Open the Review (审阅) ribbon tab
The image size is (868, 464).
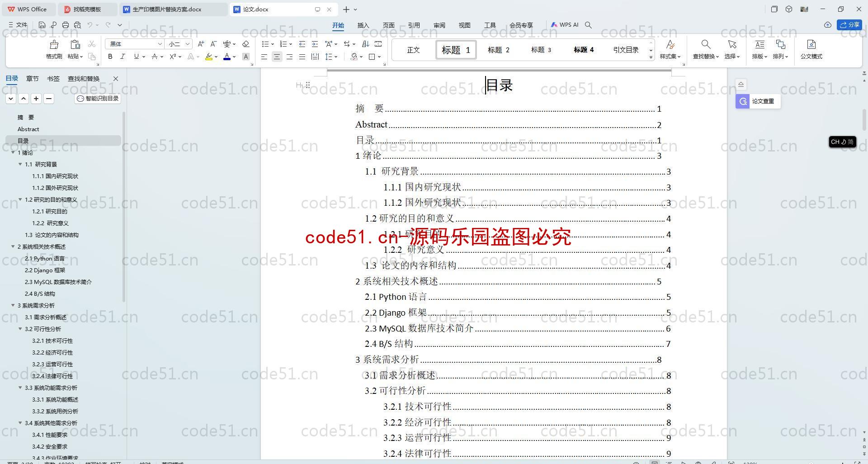pos(439,25)
